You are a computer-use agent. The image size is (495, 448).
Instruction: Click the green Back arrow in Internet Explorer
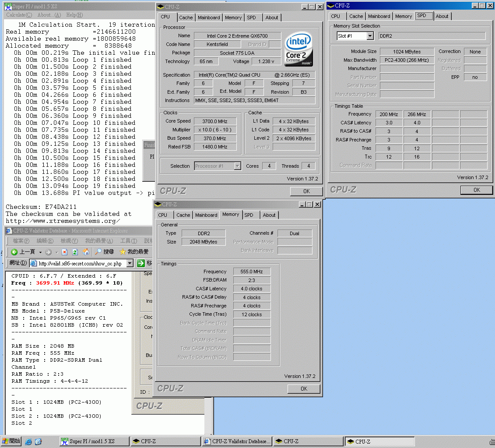point(14,252)
